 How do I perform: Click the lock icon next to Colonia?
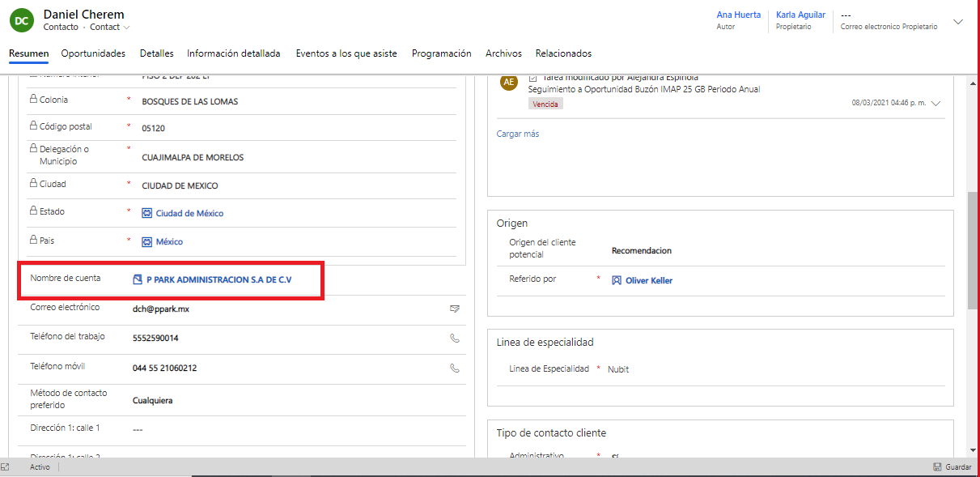[33, 100]
